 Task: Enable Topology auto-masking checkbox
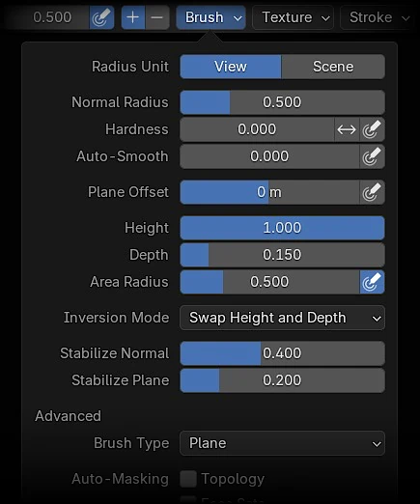[x=188, y=479]
